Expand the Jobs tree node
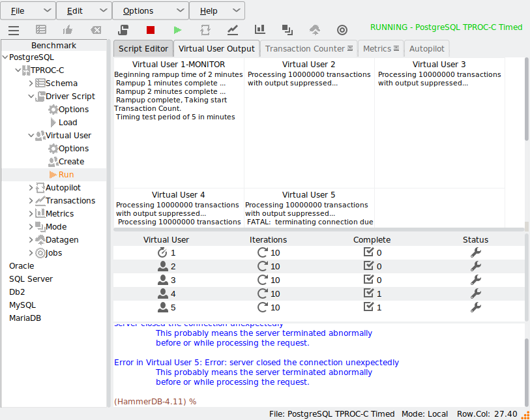530x420 pixels. (x=31, y=253)
